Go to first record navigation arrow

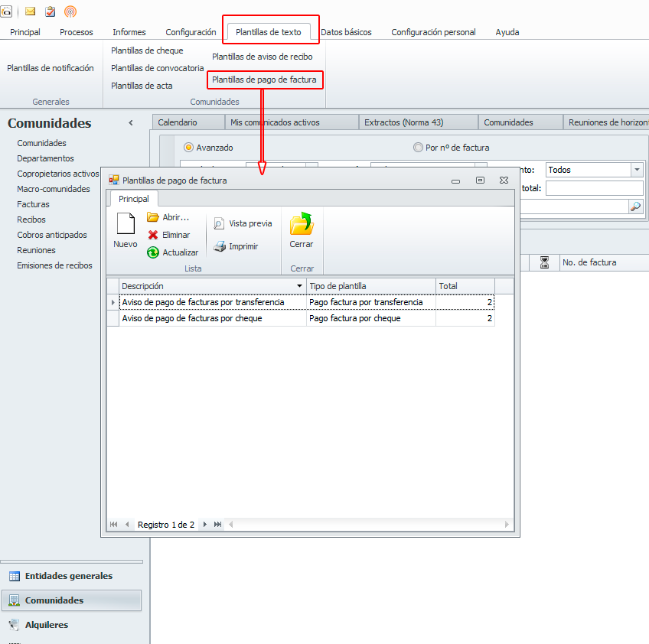pyautogui.click(x=113, y=525)
